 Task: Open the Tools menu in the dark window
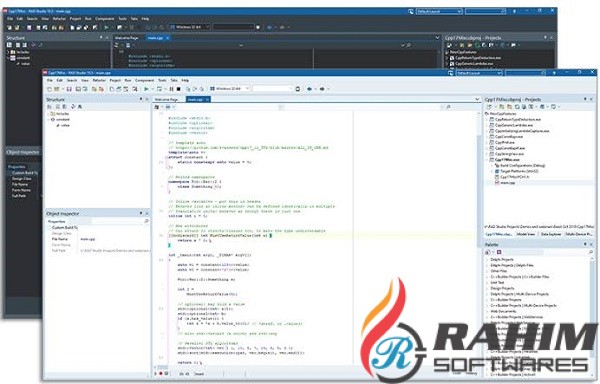coord(122,18)
